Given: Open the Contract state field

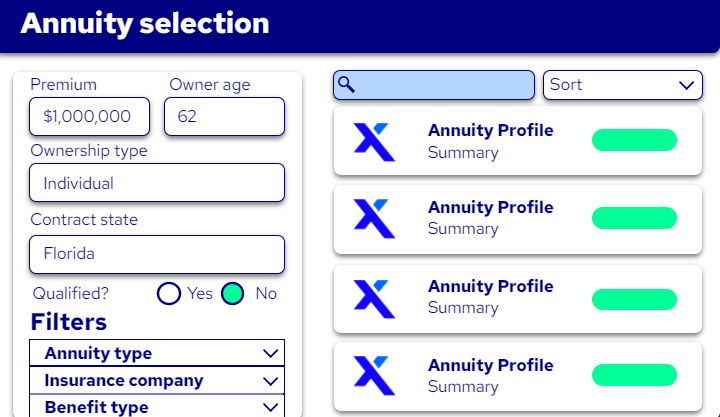Looking at the screenshot, I should tap(157, 253).
